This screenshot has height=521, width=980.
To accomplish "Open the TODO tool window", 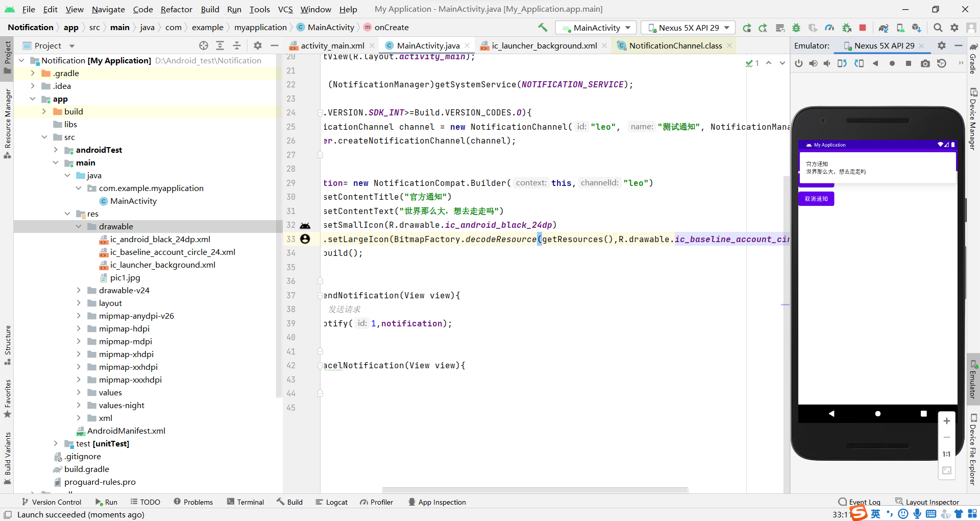I will [145, 502].
